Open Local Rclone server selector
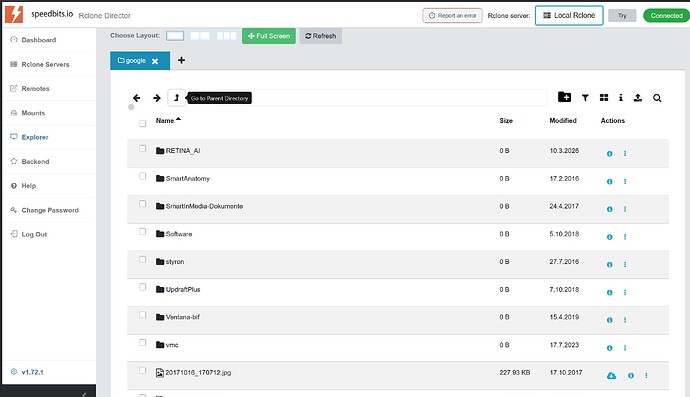The image size is (690, 397). 569,15
